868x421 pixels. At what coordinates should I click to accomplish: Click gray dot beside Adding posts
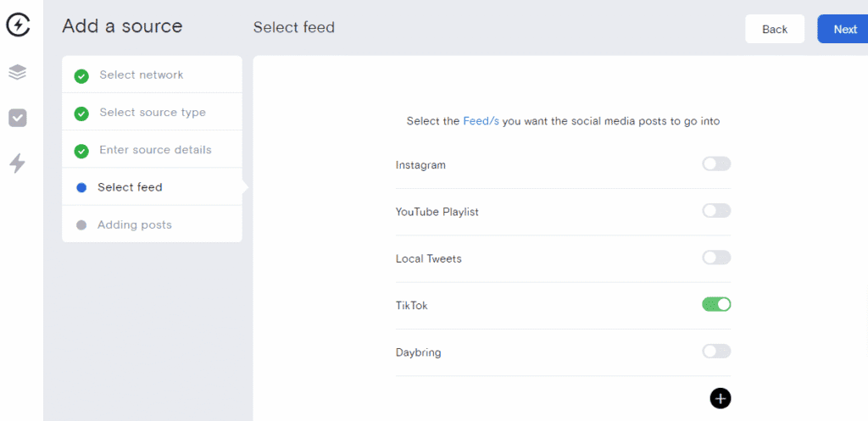coord(81,225)
